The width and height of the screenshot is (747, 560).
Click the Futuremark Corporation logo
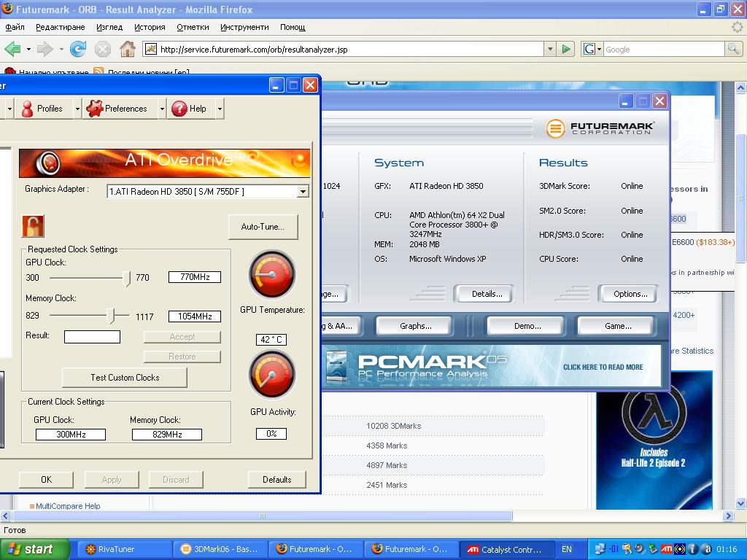pyautogui.click(x=600, y=128)
